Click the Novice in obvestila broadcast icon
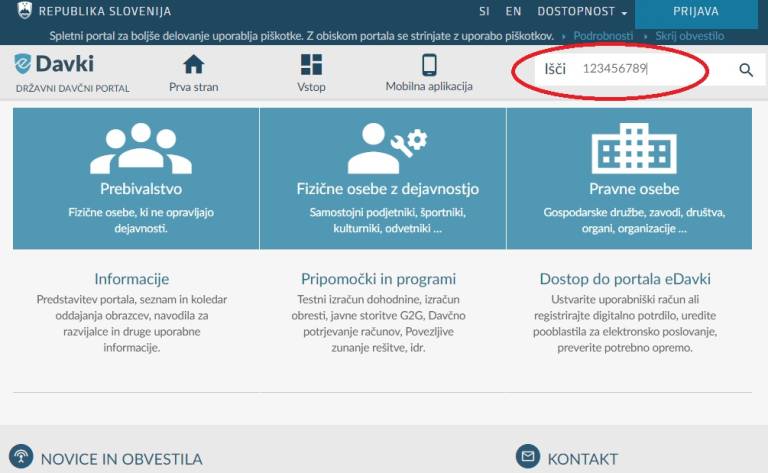 [x=21, y=456]
